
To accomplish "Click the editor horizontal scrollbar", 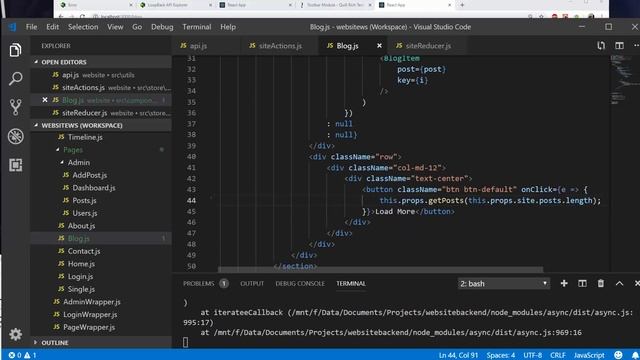I will 380,269.
